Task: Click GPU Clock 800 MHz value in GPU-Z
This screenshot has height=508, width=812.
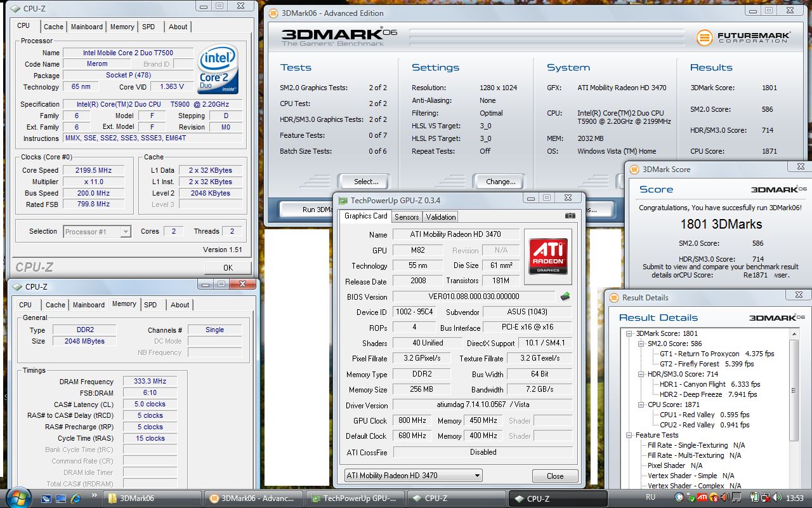Action: 412,420
